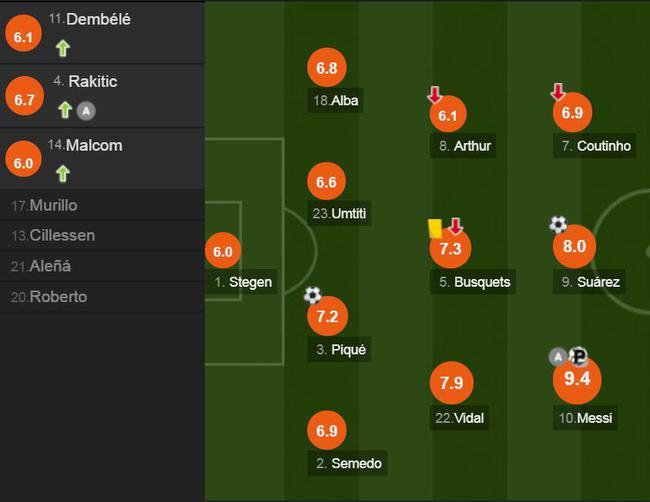This screenshot has width=650, height=502.
Task: Click Arthur's red substituted-off arrow
Action: (434, 95)
